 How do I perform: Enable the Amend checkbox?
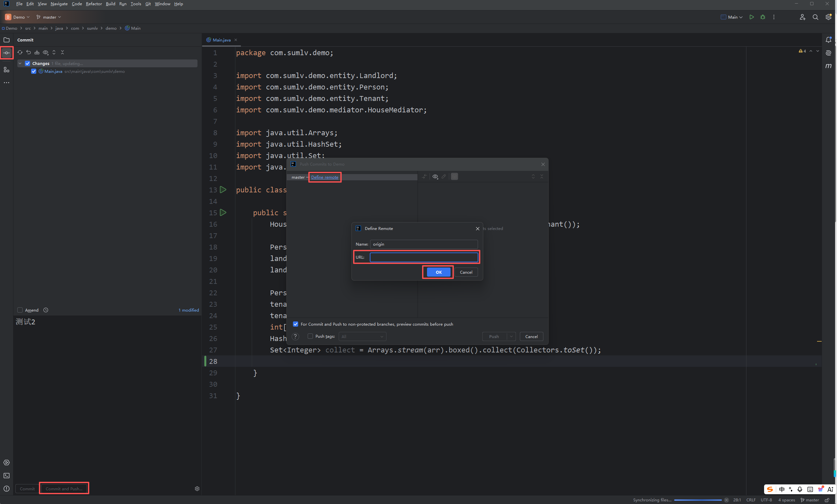click(x=20, y=310)
